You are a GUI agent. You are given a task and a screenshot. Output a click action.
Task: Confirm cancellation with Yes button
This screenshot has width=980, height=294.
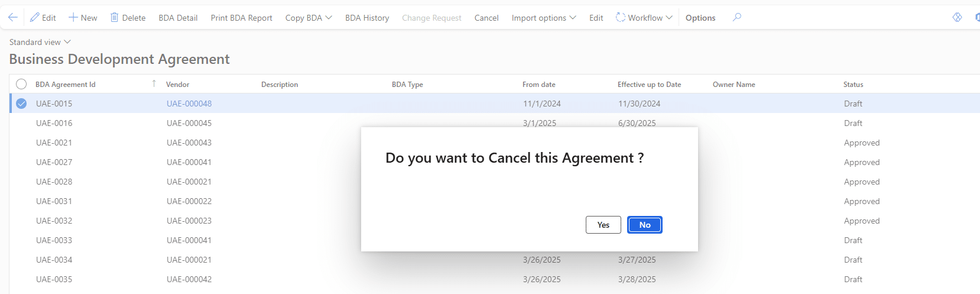603,225
